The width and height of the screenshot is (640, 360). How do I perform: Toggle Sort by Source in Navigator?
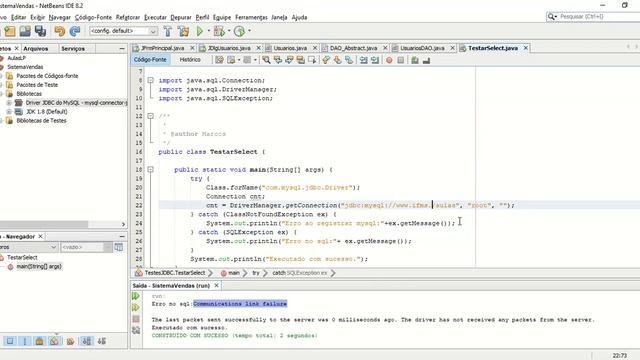coord(102,341)
